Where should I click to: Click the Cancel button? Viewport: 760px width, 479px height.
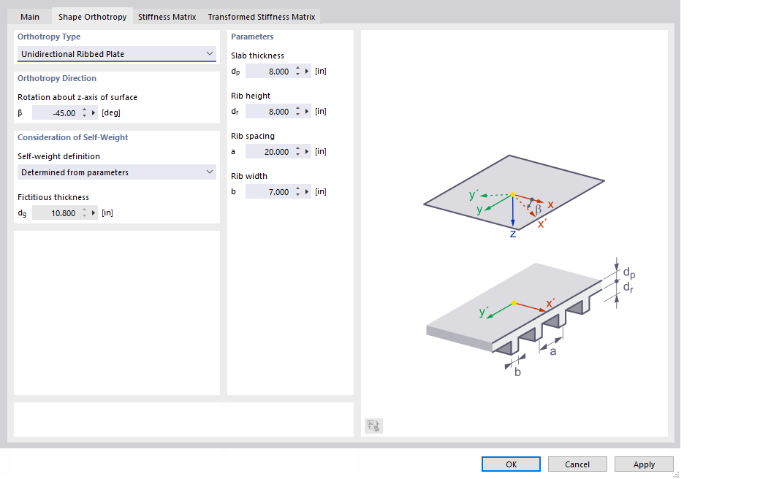click(577, 464)
